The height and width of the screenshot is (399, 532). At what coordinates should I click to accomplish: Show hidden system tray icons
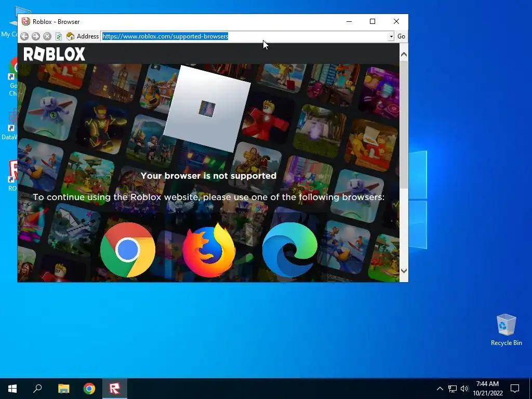(x=440, y=389)
